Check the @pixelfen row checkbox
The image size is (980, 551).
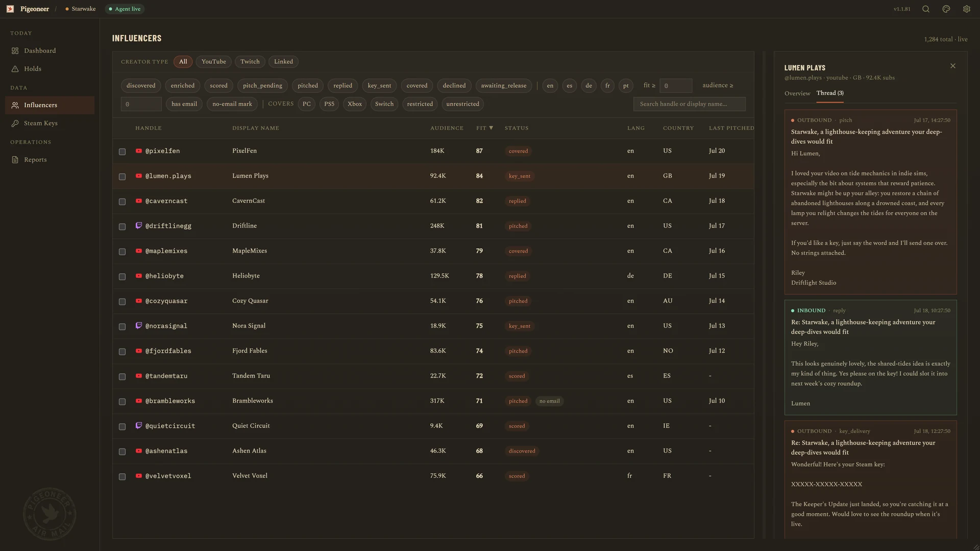point(122,152)
